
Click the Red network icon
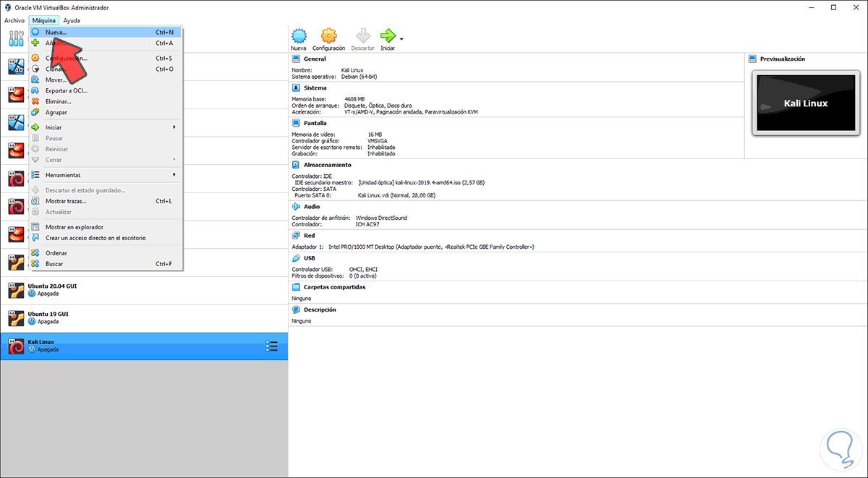click(x=297, y=235)
